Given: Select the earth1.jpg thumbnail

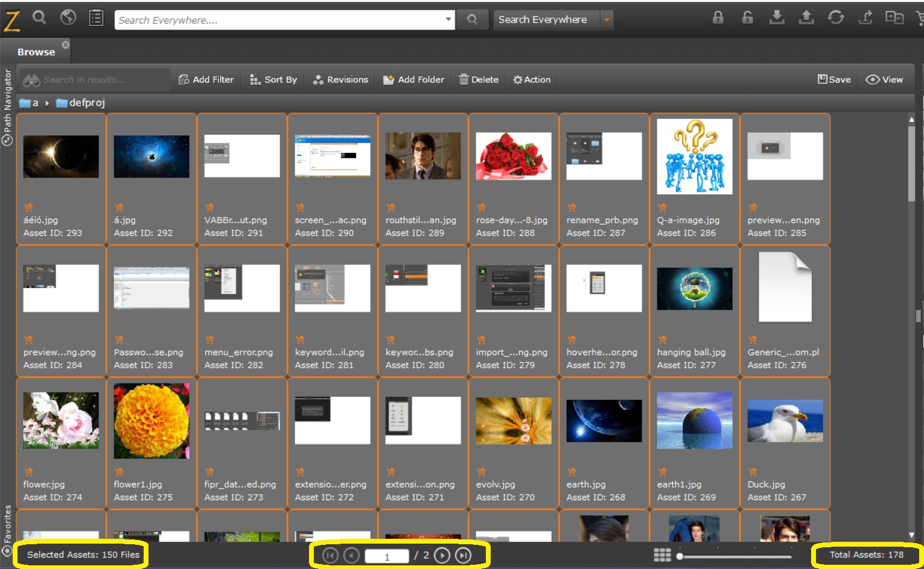Looking at the screenshot, I should [695, 420].
